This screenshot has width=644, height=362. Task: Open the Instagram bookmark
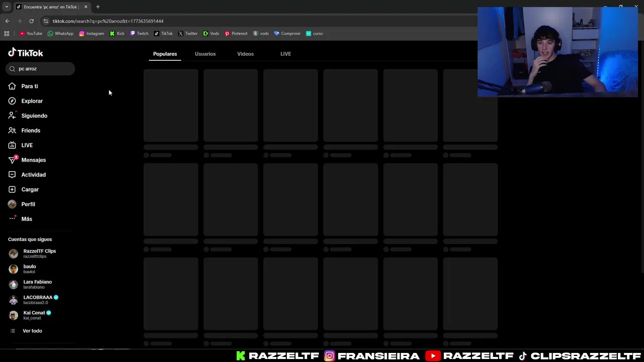tap(92, 34)
